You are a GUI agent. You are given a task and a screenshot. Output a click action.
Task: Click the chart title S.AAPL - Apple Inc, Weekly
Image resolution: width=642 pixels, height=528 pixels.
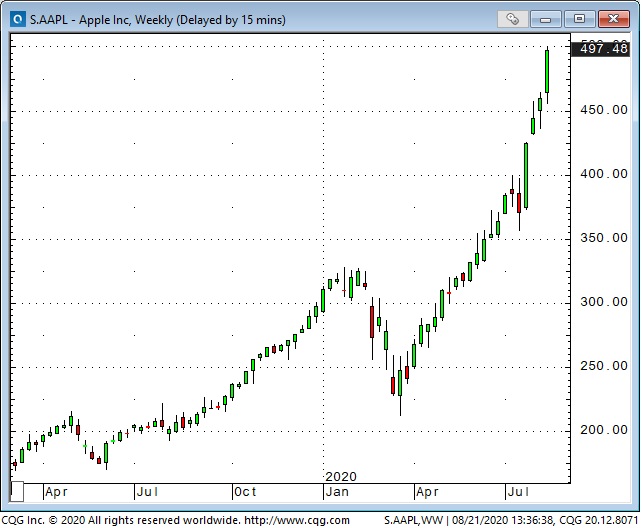click(158, 20)
